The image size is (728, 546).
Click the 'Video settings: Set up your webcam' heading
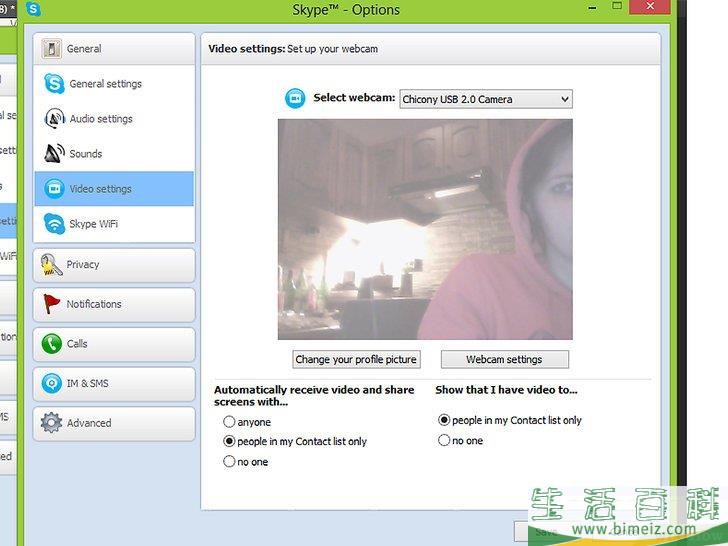pyautogui.click(x=293, y=49)
